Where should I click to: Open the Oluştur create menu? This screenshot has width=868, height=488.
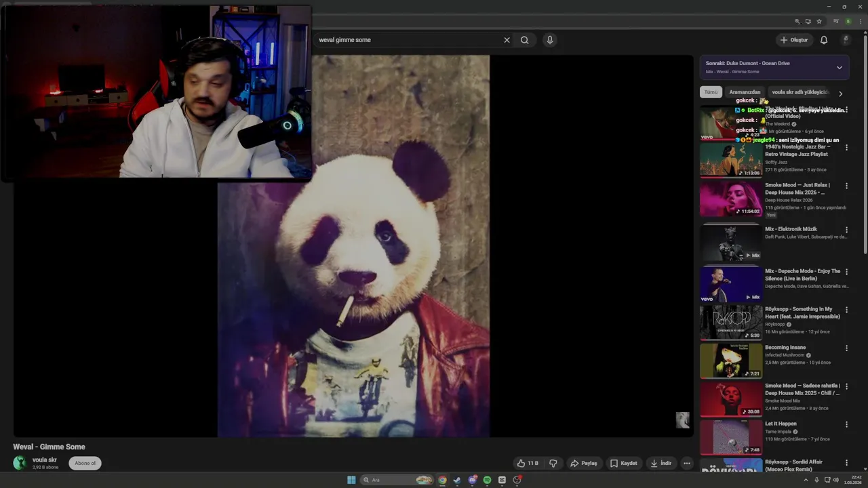(794, 40)
